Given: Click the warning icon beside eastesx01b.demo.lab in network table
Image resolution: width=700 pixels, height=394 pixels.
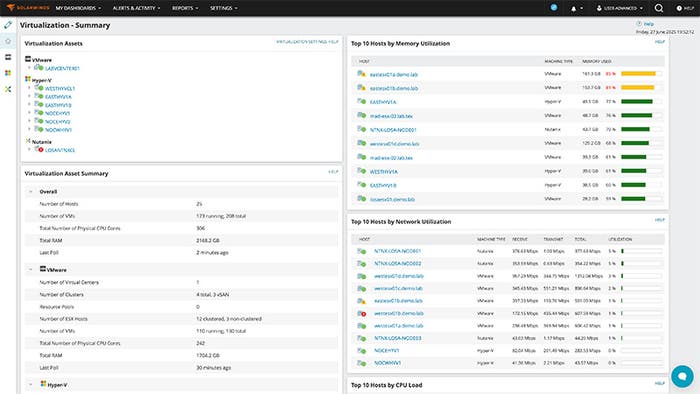Looking at the screenshot, I should pos(362,301).
